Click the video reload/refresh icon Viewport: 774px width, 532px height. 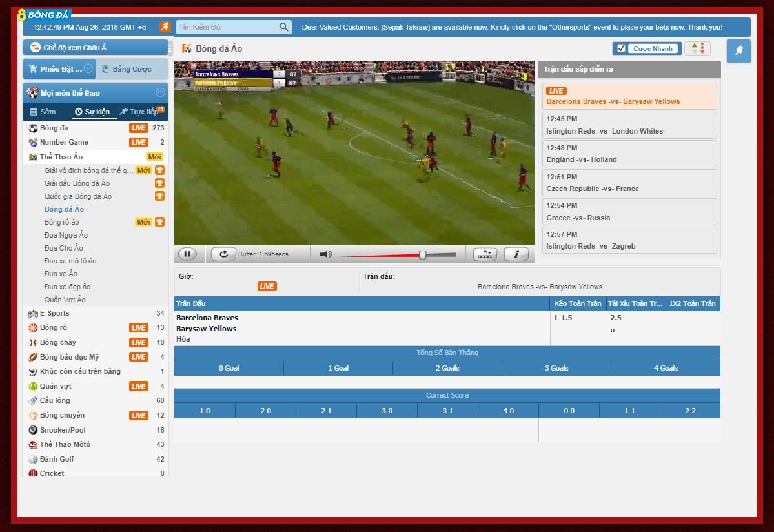tap(223, 254)
